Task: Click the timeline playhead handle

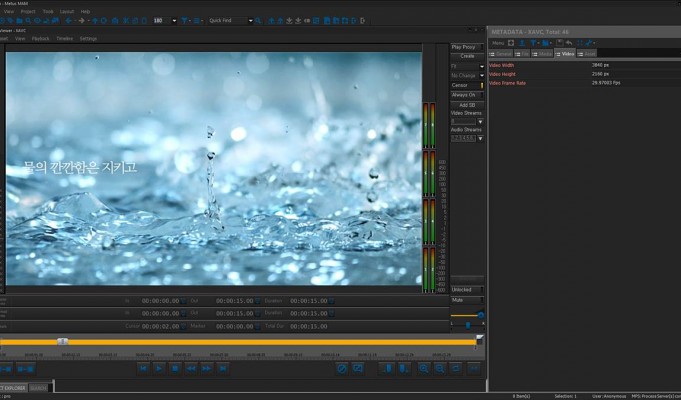Action: (x=63, y=341)
